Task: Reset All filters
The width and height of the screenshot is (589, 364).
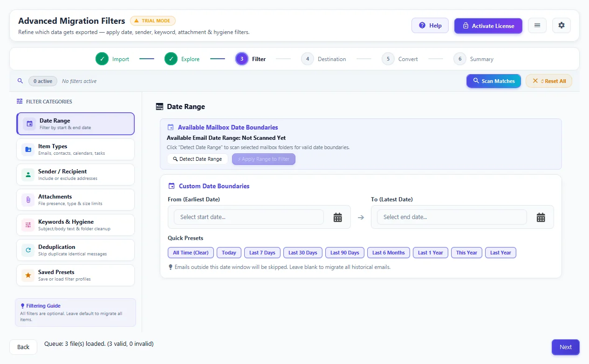Action: [x=549, y=81]
